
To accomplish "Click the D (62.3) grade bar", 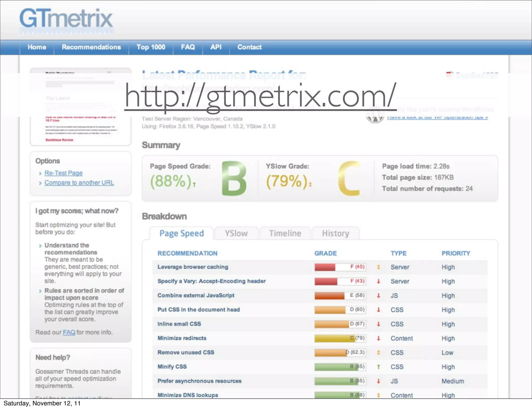I will [x=340, y=353].
